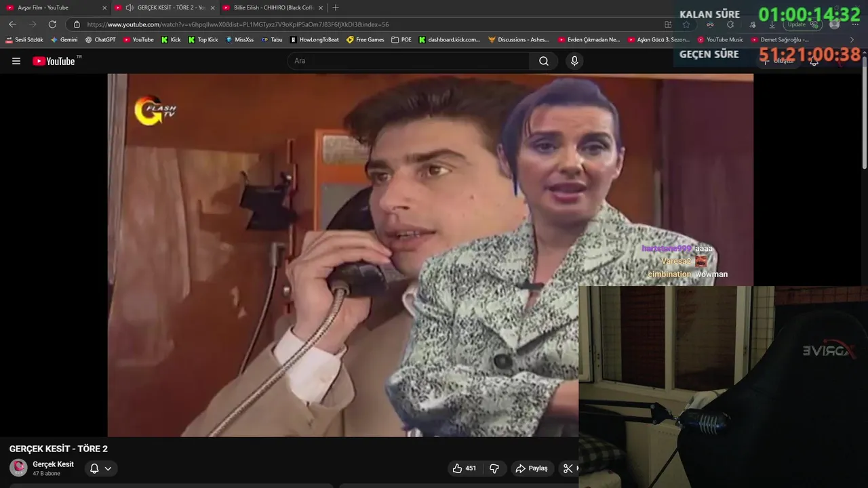Click the Update browser button
Viewport: 868px width, 488px height.
coord(803,24)
